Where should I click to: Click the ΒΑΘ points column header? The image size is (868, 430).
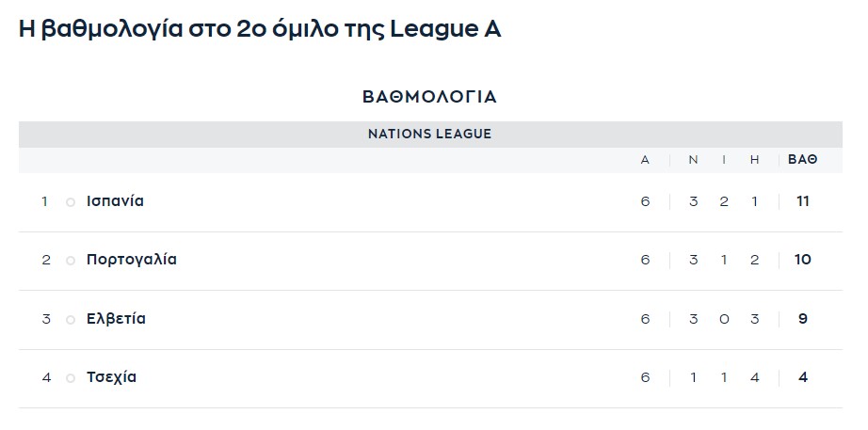click(803, 160)
